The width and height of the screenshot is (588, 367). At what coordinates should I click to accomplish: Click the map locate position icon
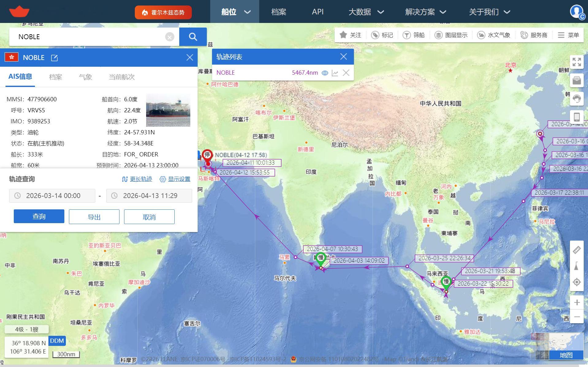point(577,282)
